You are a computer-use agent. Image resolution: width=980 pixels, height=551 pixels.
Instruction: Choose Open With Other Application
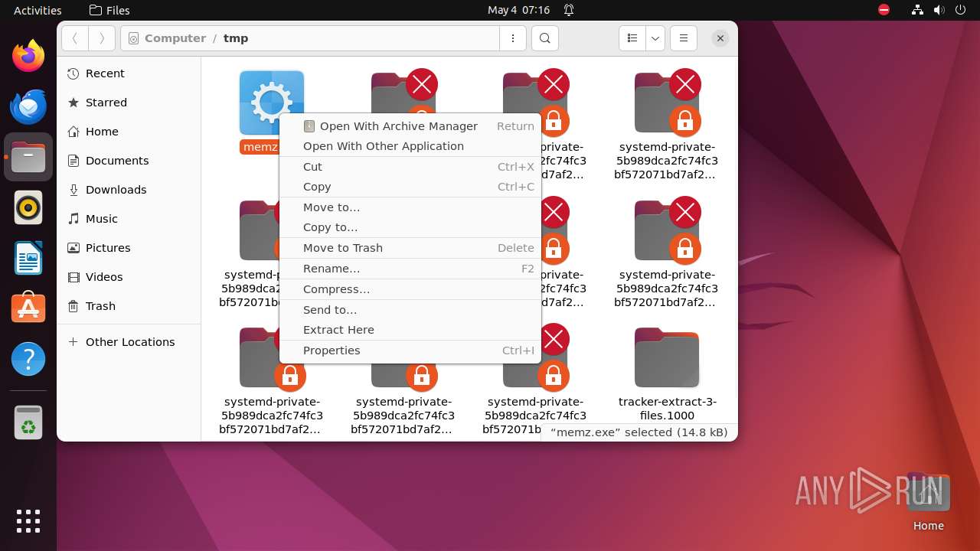[411, 146]
